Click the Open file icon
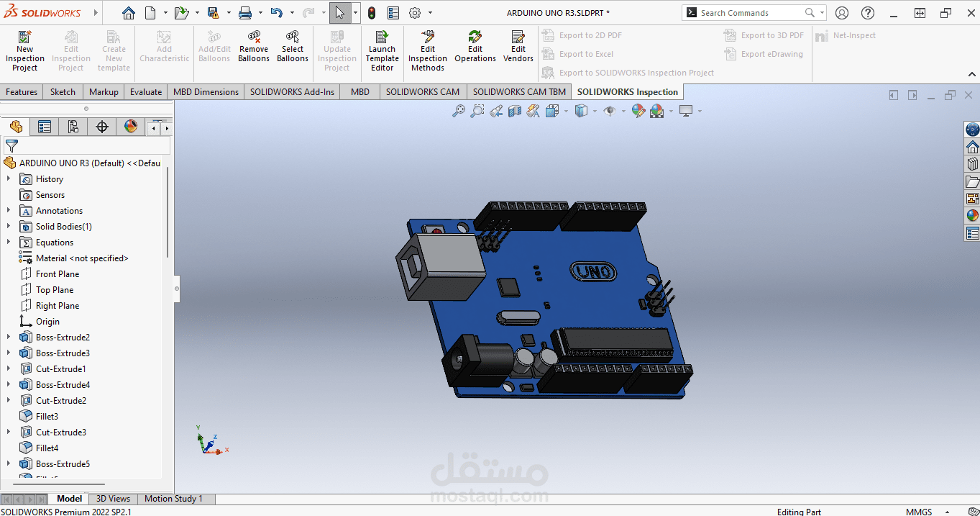Viewport: 980px width, 516px height. coord(181,13)
